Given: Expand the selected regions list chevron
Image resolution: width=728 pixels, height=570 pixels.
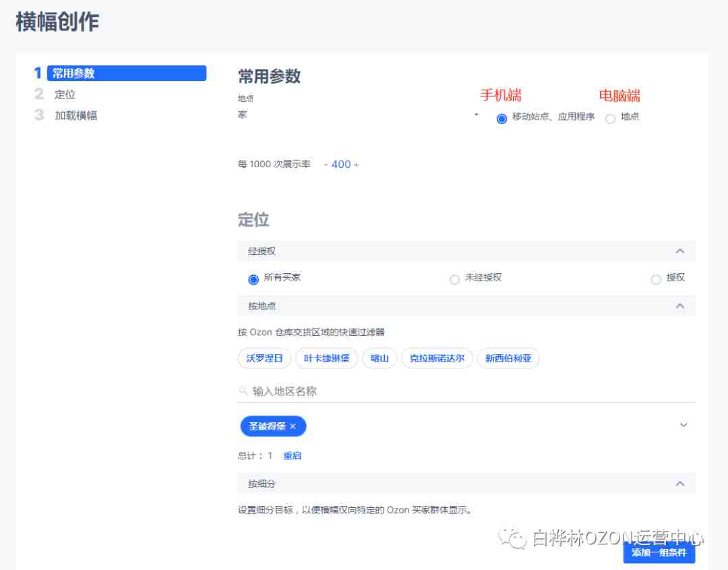Looking at the screenshot, I should tap(684, 425).
